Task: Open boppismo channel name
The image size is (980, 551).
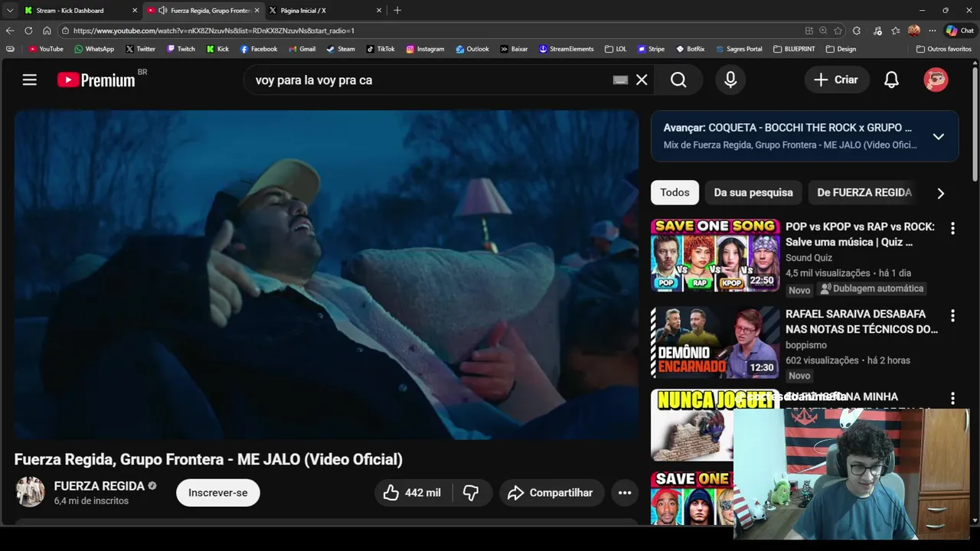Action: click(x=806, y=345)
